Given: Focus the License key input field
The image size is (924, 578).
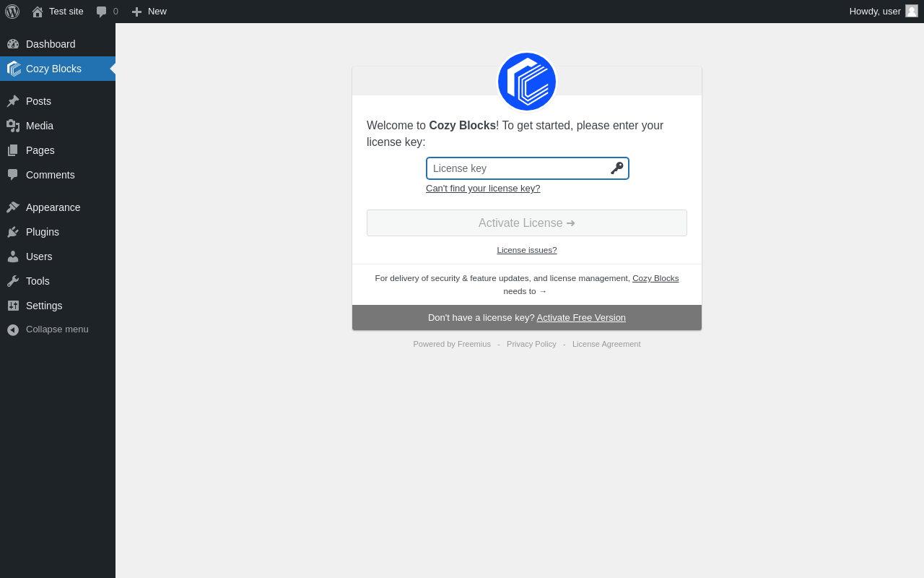Looking at the screenshot, I should [x=528, y=168].
